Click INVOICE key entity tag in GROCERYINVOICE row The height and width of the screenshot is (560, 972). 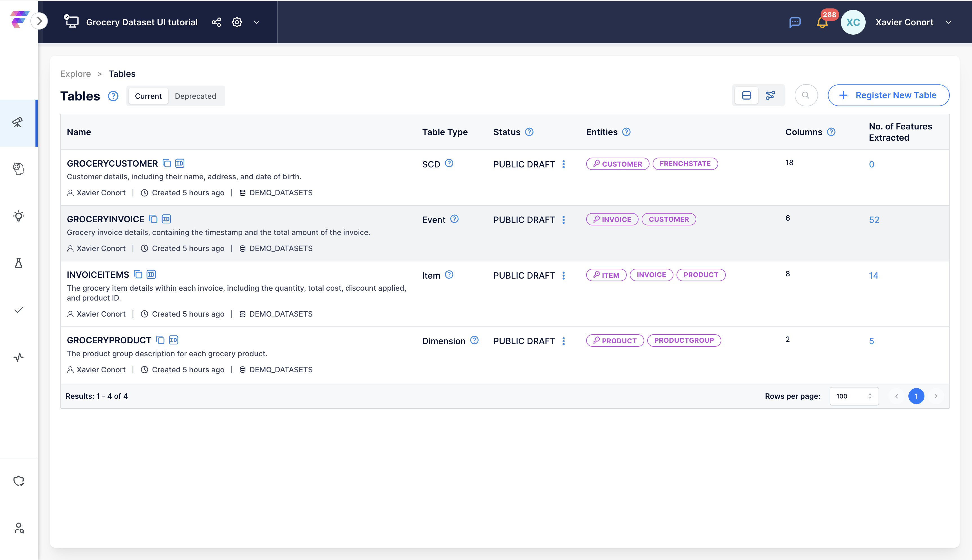(x=612, y=219)
